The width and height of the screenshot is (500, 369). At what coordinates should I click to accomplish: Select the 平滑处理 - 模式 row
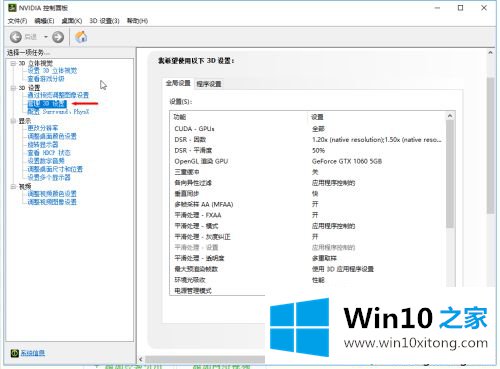click(308, 226)
